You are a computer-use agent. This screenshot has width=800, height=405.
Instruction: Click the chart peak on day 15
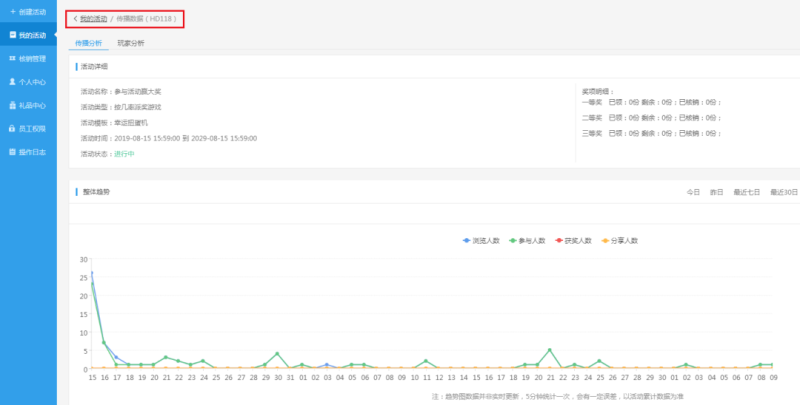92,273
